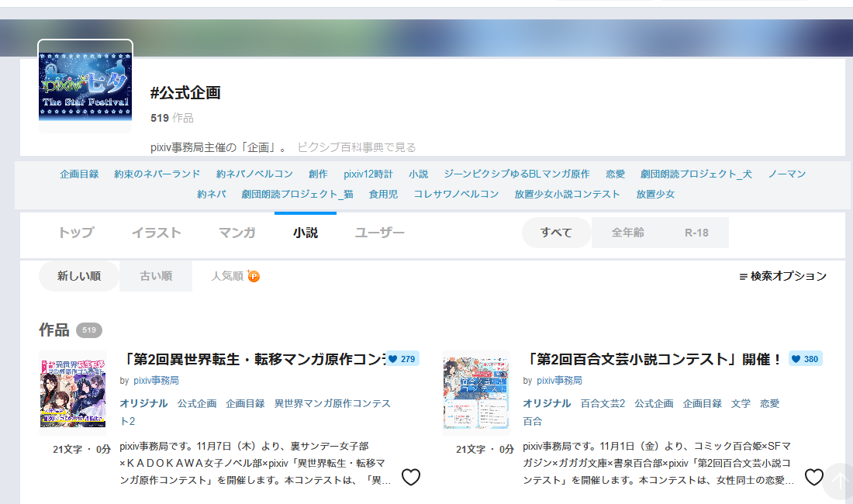This screenshot has height=504, width=853.
Task: Sort by 古い順
Action: coord(156,276)
